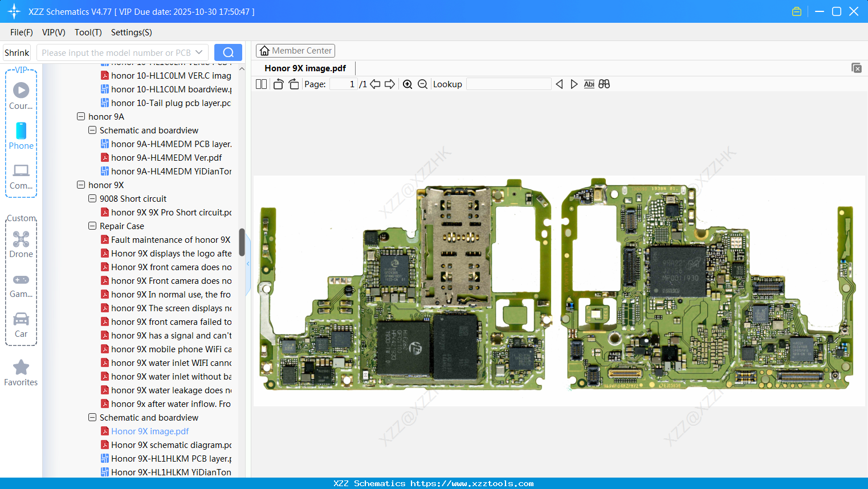Zoom out of the PDF
The image size is (868, 489).
[x=422, y=84]
